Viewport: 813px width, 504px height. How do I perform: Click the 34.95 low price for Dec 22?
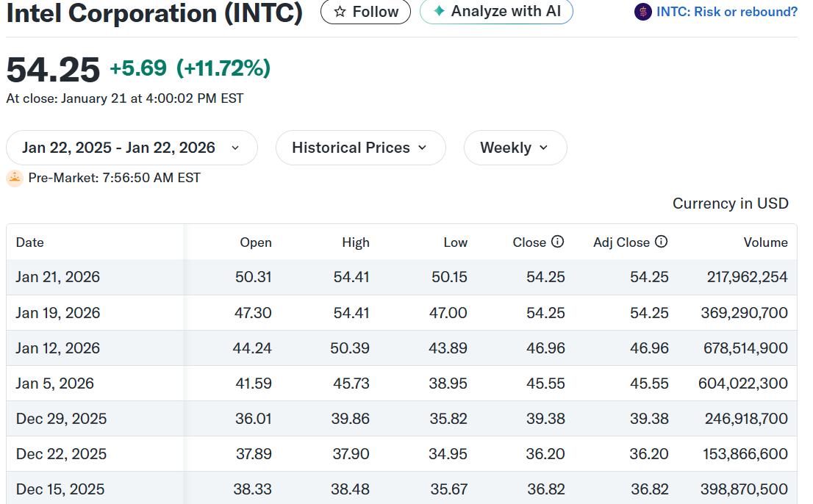pos(448,454)
